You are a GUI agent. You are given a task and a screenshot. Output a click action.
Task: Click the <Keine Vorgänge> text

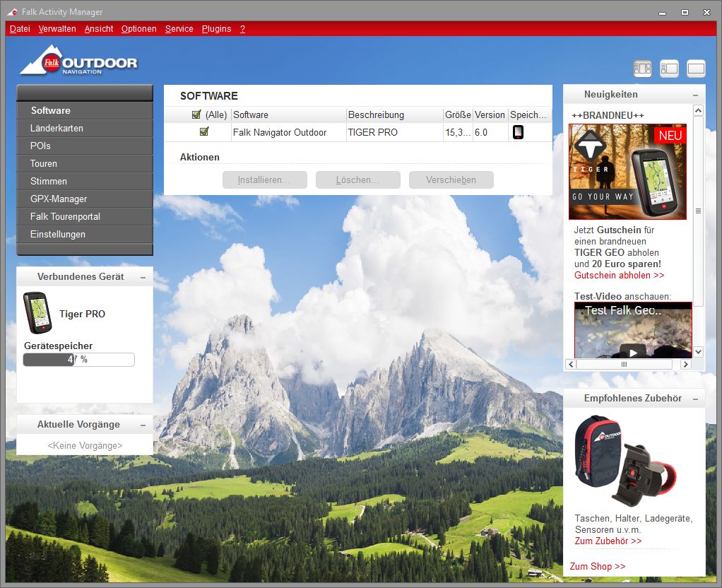85,446
